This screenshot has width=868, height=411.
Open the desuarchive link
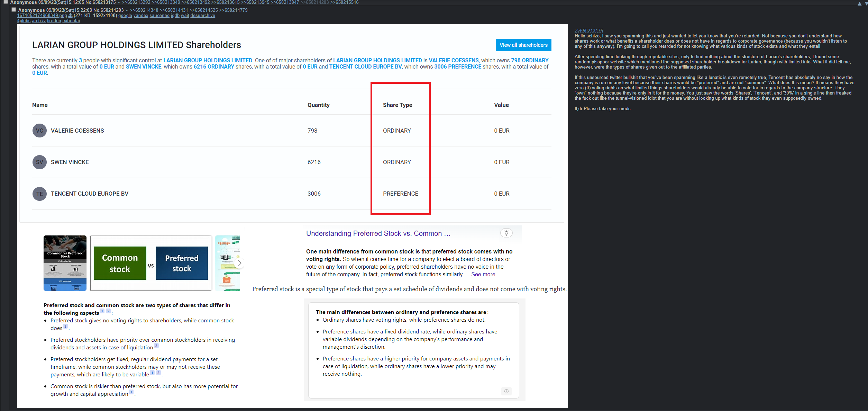(203, 15)
